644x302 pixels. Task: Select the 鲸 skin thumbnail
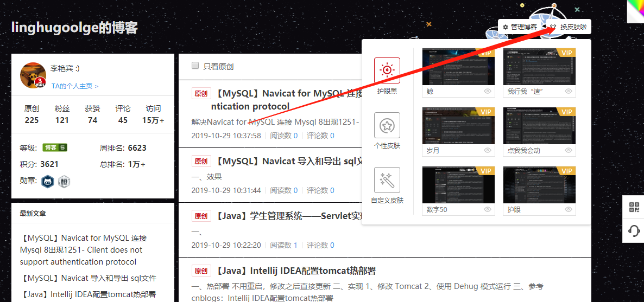point(458,67)
